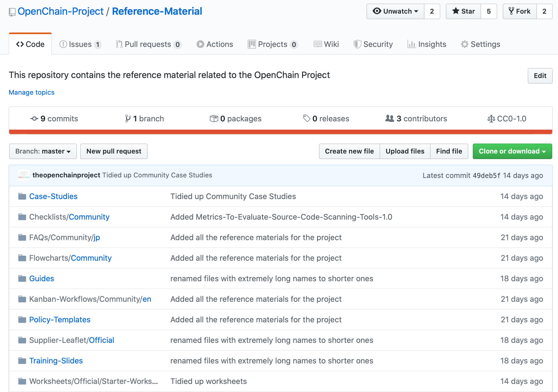This screenshot has height=392, width=558.
Task: Click the releases tag icon
Action: click(306, 119)
